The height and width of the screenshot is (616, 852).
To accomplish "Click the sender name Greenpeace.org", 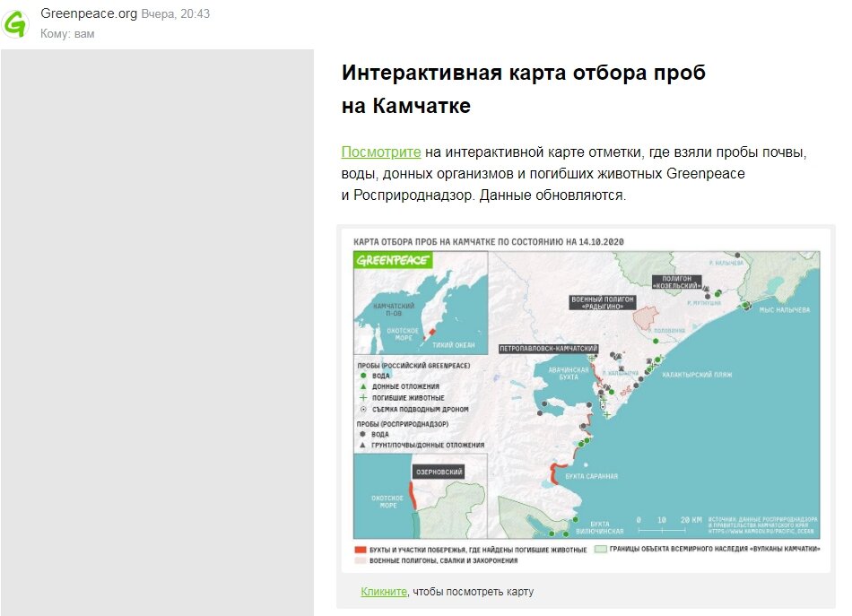I will click(x=89, y=13).
